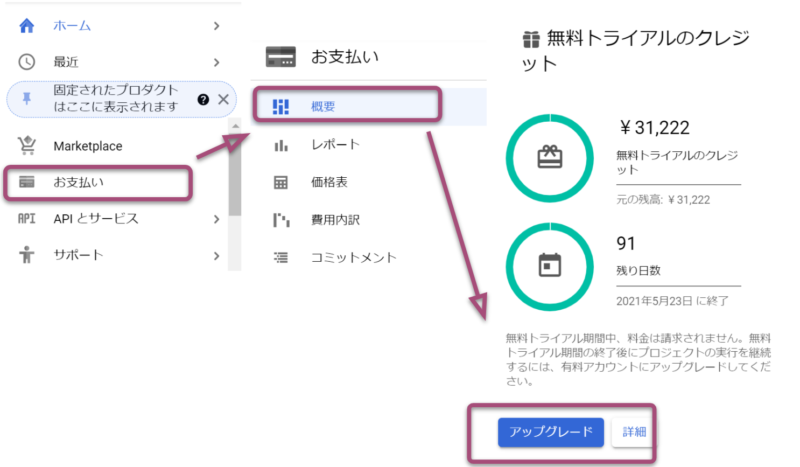
Task: Expand the ホーム submenu chevron
Action: [217, 24]
